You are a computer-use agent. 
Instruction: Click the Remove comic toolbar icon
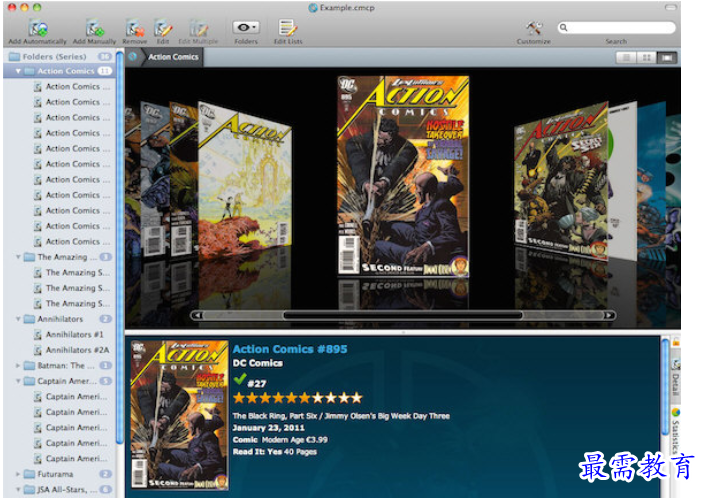click(x=135, y=29)
